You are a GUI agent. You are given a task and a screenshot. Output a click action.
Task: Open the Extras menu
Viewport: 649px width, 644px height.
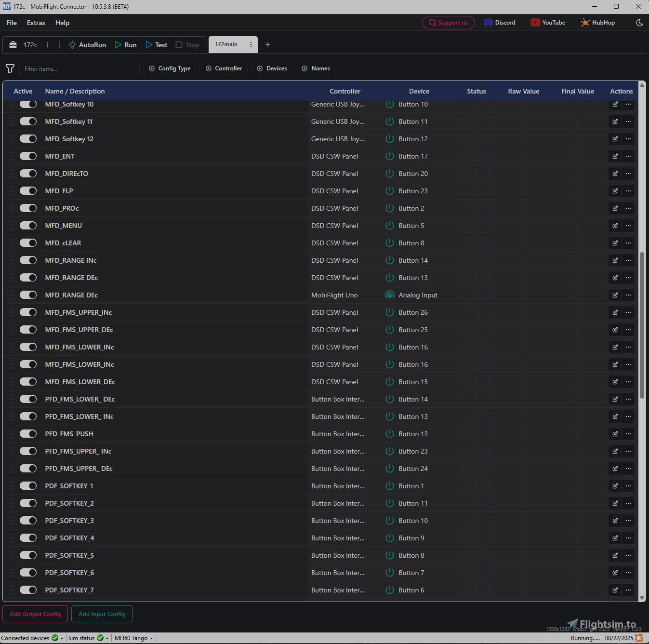click(36, 23)
